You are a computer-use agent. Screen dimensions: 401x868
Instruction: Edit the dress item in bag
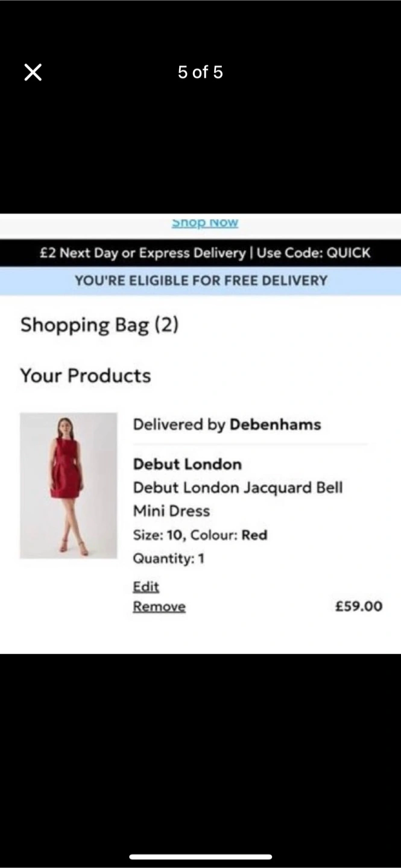(146, 587)
